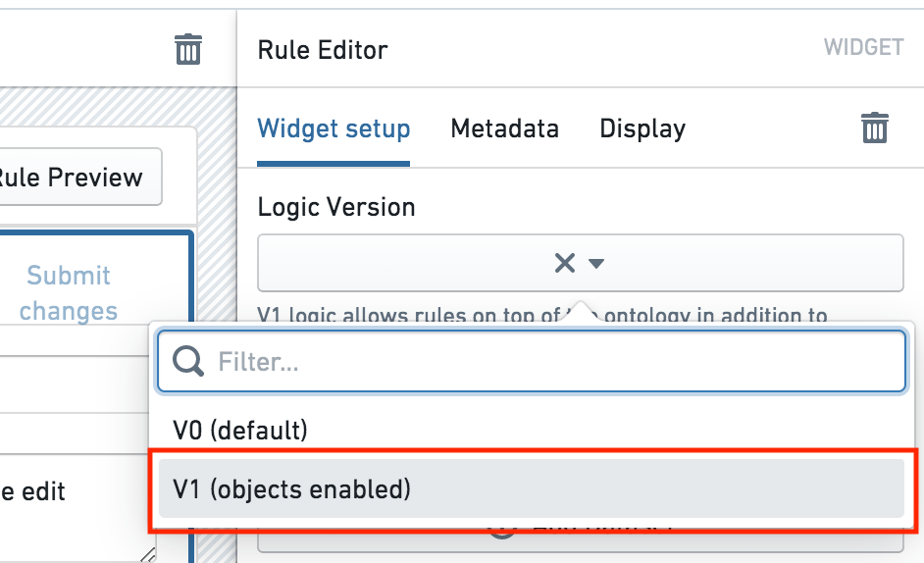Image resolution: width=924 pixels, height=563 pixels.
Task: Click the trash icon left of Rule Editor
Action: point(188,49)
